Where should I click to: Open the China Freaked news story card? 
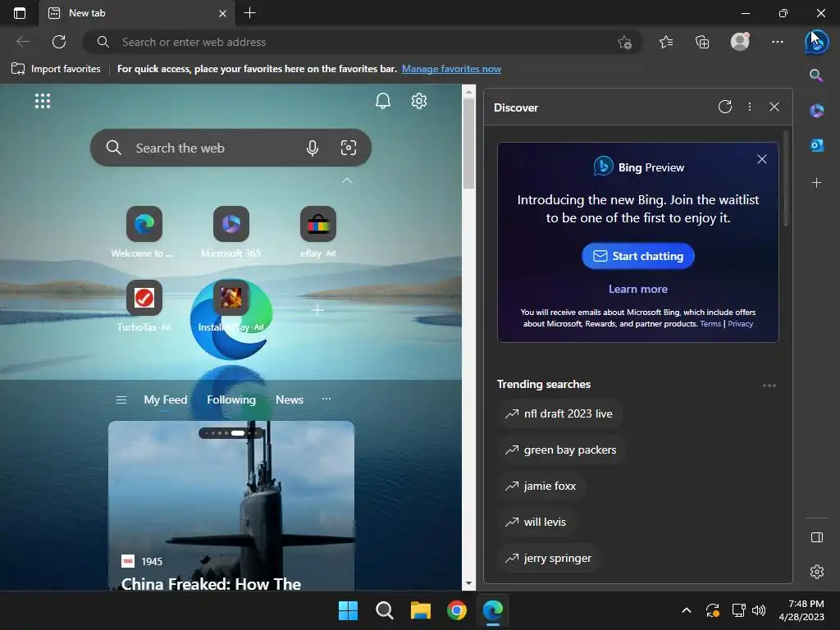coord(231,505)
